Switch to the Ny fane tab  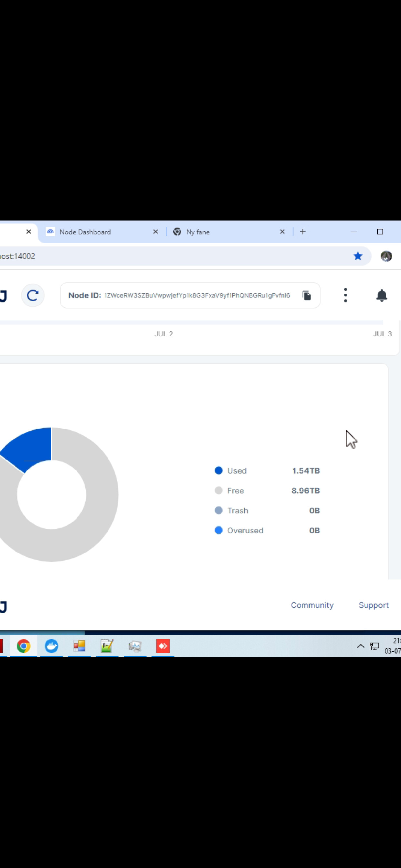click(x=222, y=232)
